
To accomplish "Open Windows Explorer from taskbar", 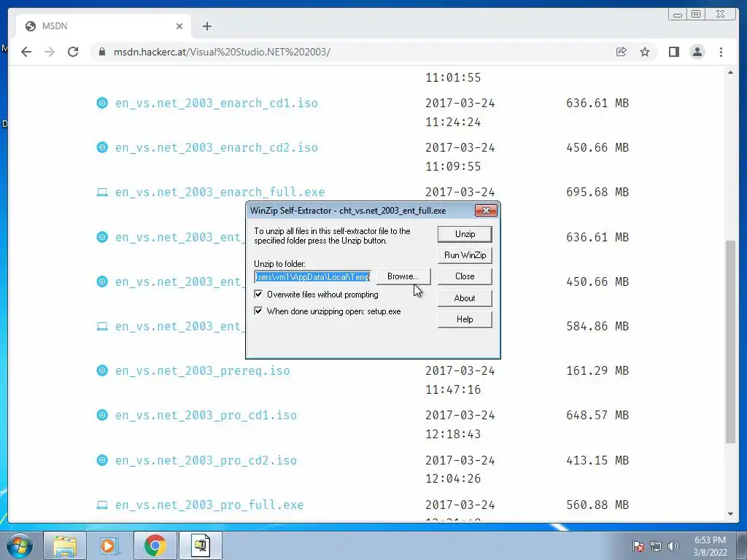I will [65, 545].
